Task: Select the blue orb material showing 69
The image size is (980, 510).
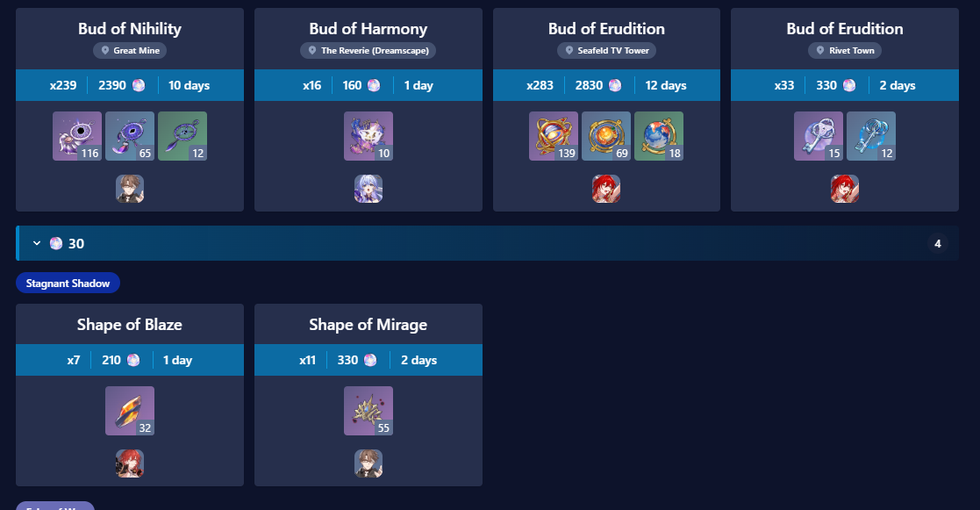Action: pos(605,136)
